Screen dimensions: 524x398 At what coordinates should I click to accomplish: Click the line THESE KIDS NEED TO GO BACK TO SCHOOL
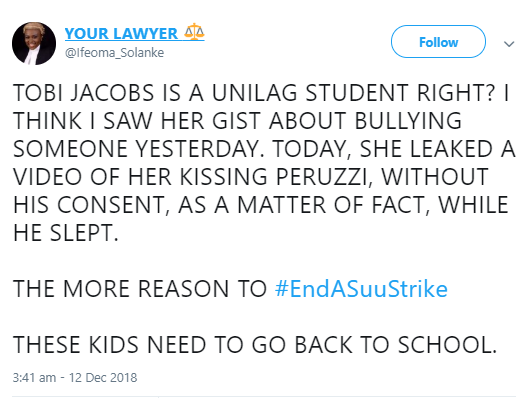pyautogui.click(x=255, y=345)
